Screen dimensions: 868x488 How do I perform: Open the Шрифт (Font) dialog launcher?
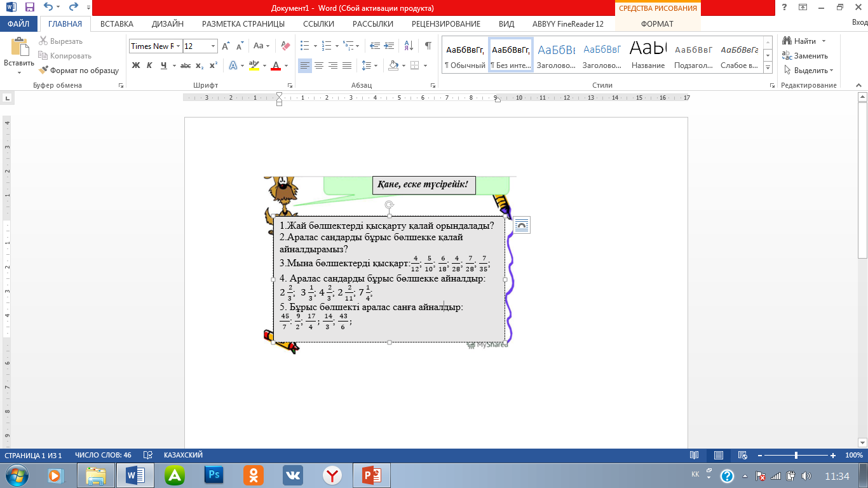tap(290, 85)
